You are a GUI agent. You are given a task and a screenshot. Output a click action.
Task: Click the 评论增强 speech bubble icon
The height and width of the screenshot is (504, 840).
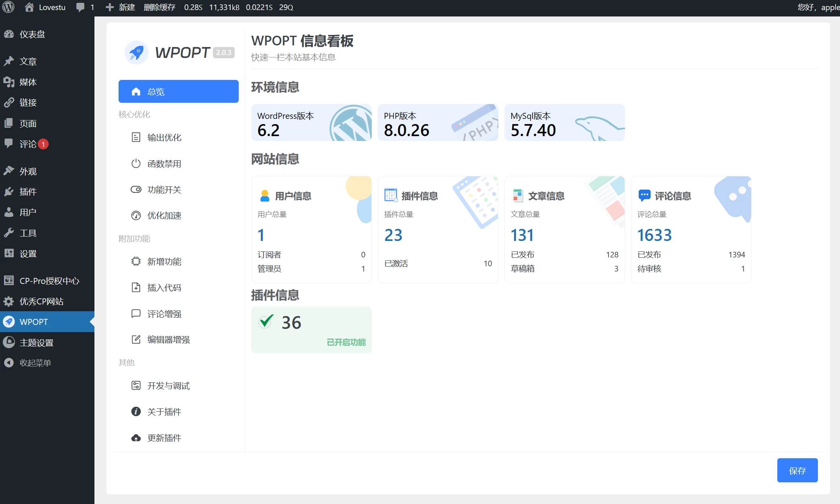pos(136,314)
